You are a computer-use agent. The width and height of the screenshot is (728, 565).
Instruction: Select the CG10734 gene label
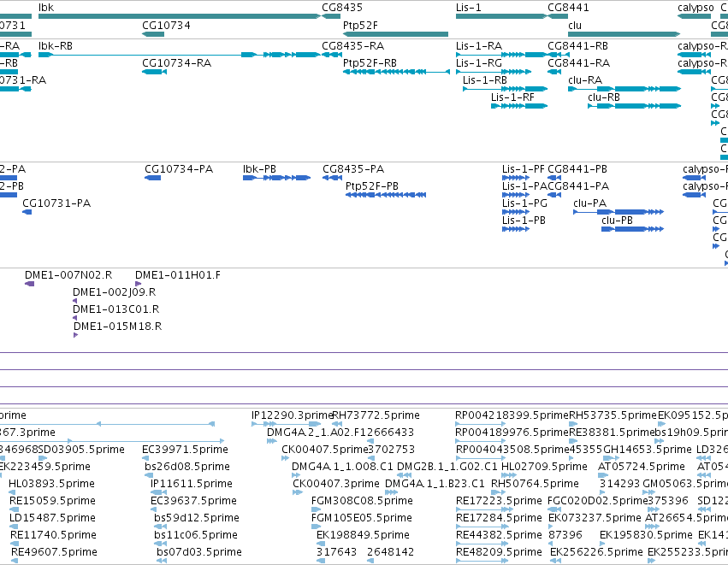[166, 26]
